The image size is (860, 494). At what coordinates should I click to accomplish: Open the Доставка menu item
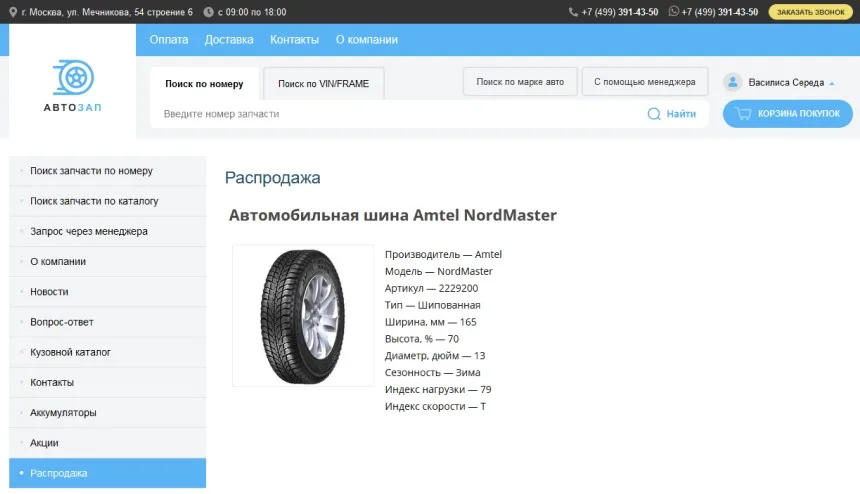pyautogui.click(x=229, y=39)
